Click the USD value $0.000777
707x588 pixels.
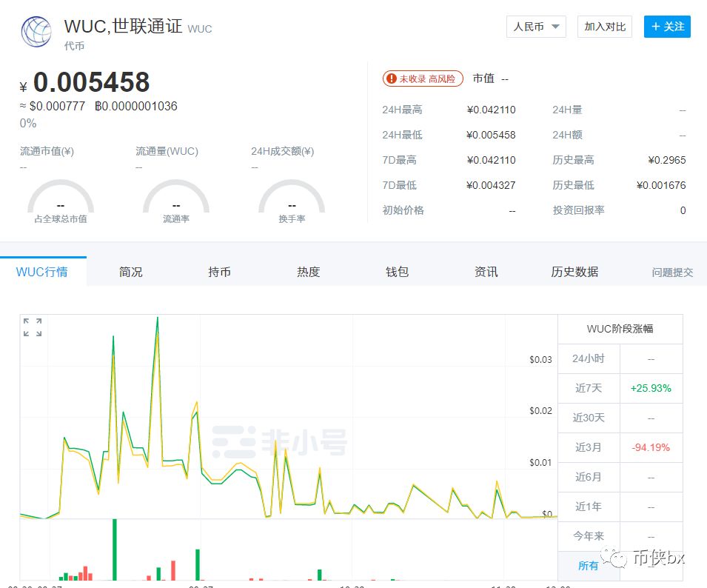click(x=57, y=107)
